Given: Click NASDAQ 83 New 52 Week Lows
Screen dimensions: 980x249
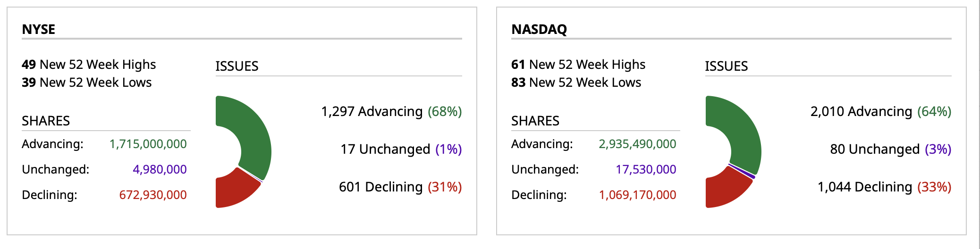Looking at the screenshot, I should (x=576, y=83).
